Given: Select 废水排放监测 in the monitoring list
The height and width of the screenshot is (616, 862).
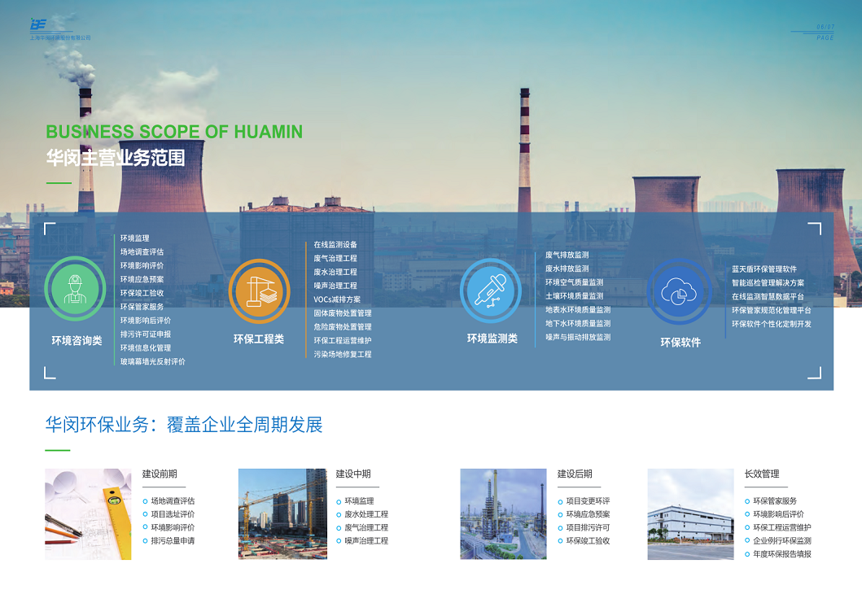Looking at the screenshot, I should tap(567, 269).
